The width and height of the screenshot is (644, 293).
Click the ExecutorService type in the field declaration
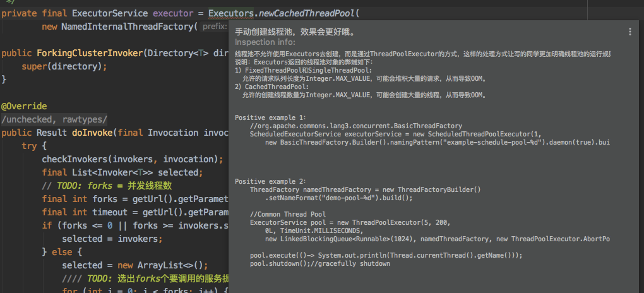(x=110, y=13)
